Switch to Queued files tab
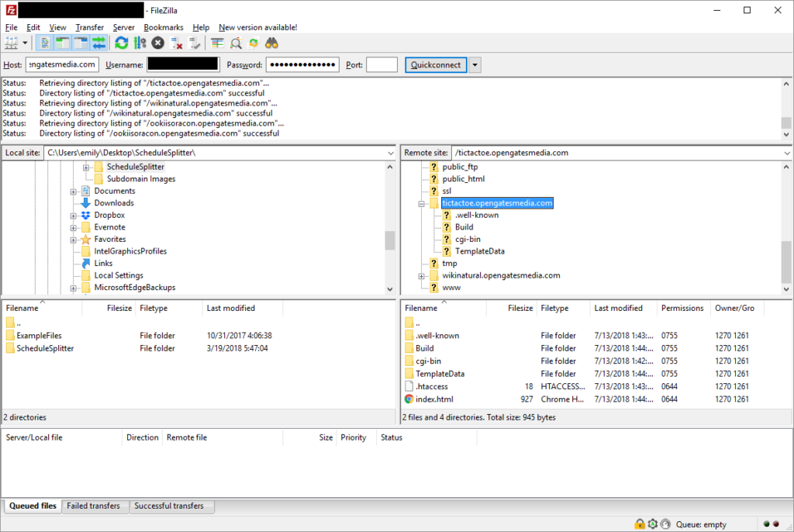This screenshot has width=794, height=532. click(x=33, y=506)
